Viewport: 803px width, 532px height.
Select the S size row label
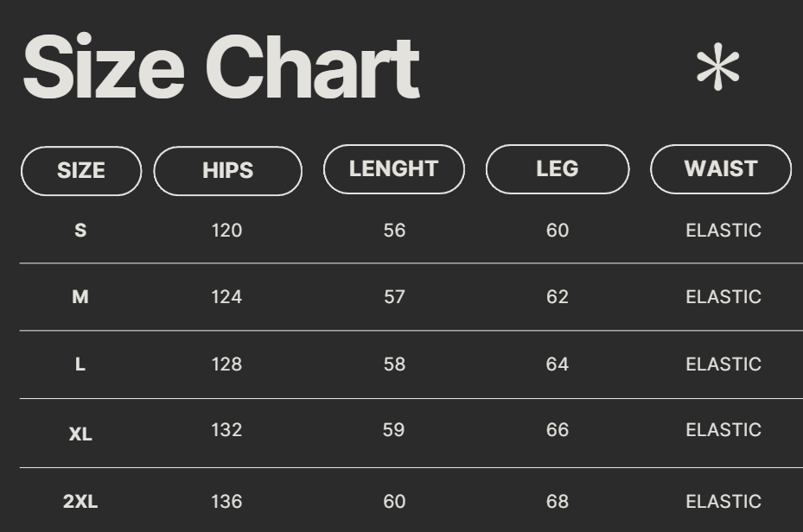(x=80, y=231)
